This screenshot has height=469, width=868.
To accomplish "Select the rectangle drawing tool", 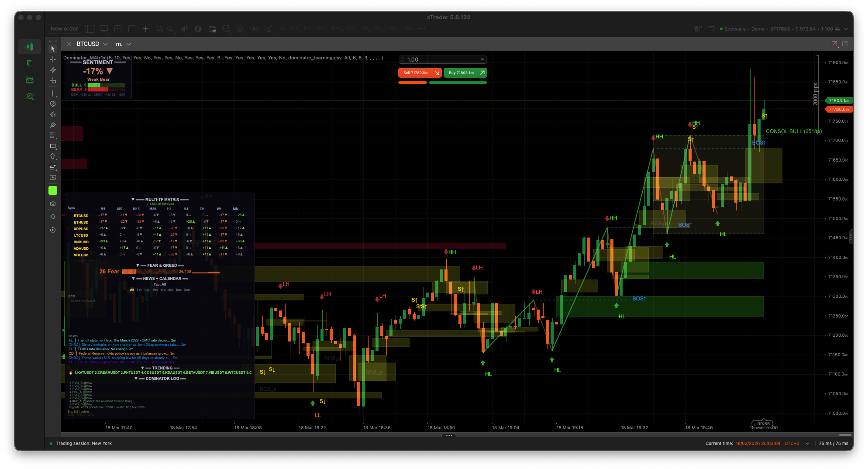I will (53, 146).
